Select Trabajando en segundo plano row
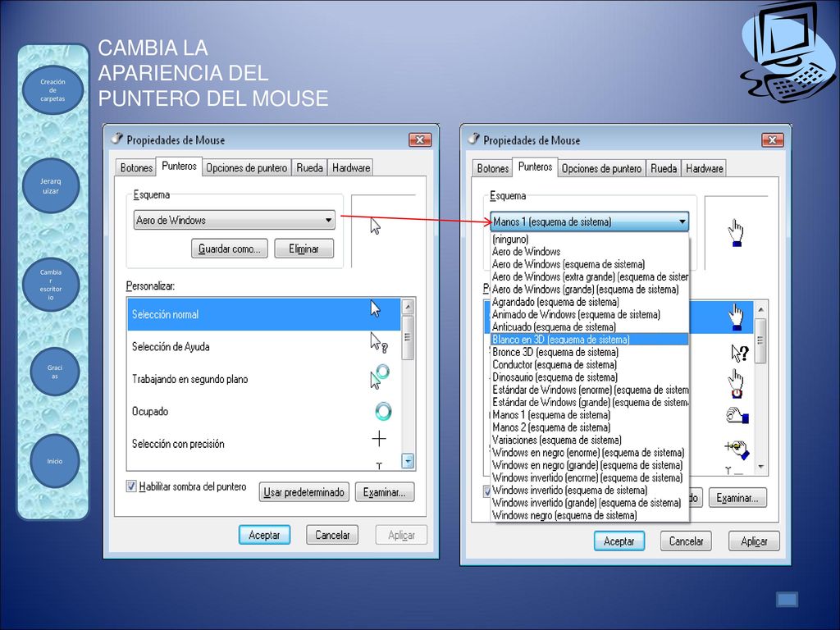 263,379
